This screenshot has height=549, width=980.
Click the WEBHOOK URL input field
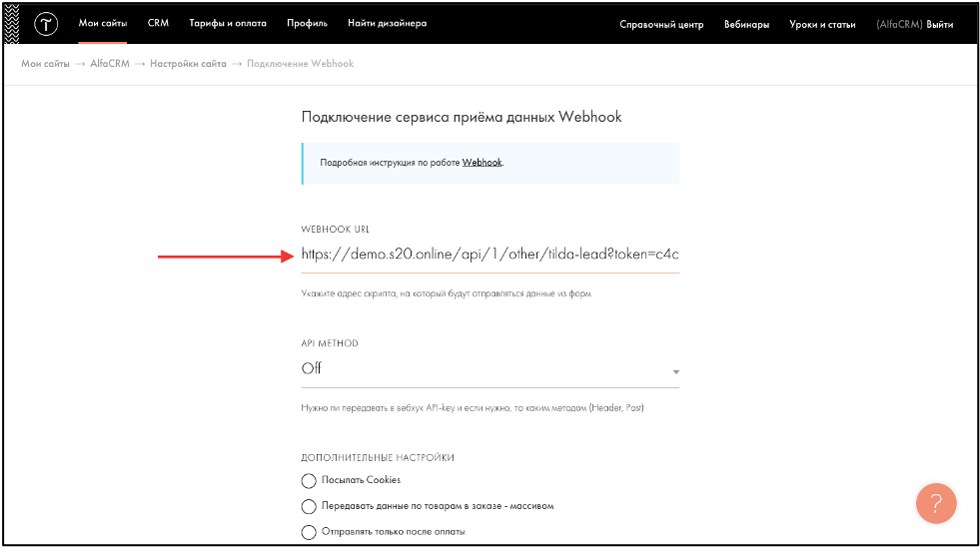coord(490,255)
